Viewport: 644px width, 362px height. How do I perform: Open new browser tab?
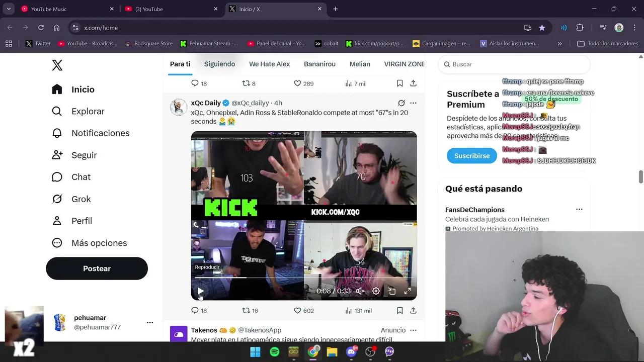point(336,9)
